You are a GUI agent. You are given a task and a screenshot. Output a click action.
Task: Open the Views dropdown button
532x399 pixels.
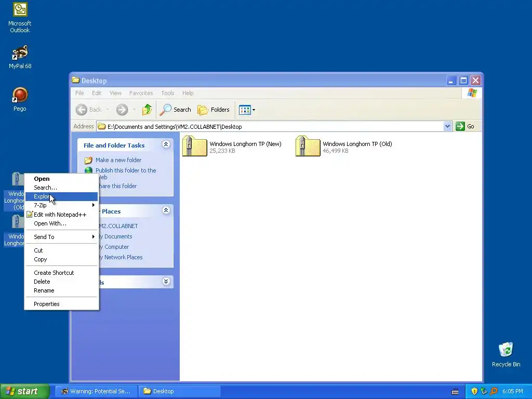coord(247,110)
